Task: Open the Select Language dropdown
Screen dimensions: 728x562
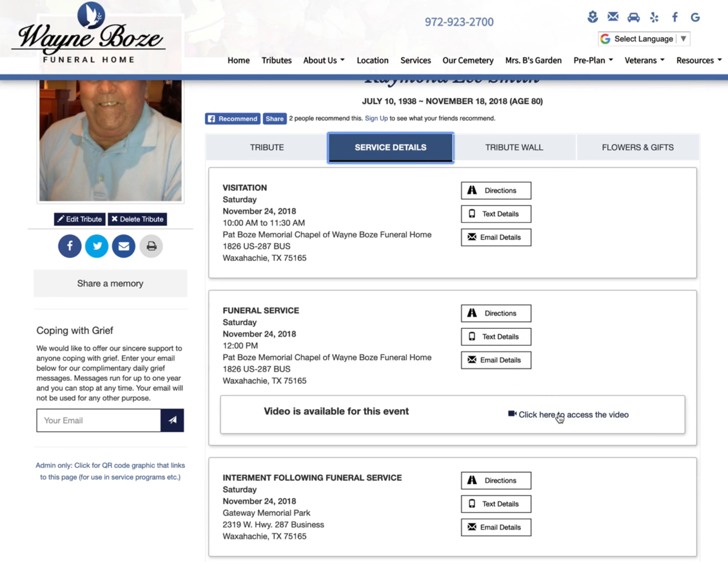Action: pyautogui.click(x=644, y=39)
